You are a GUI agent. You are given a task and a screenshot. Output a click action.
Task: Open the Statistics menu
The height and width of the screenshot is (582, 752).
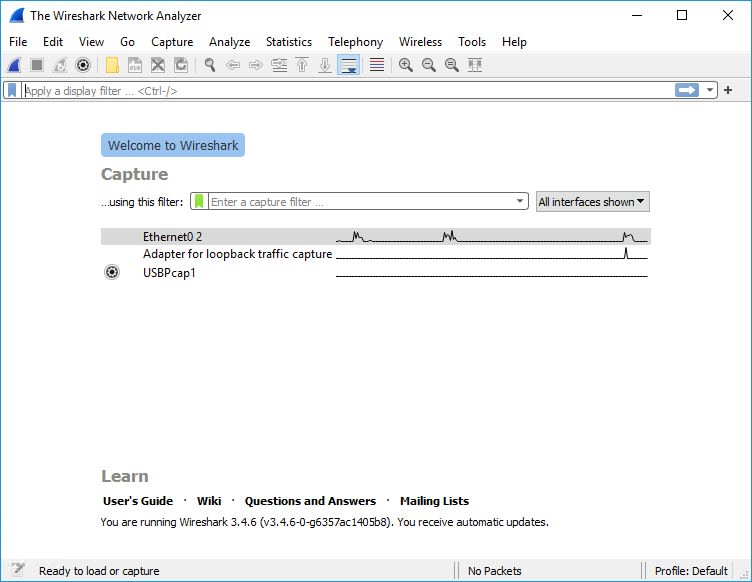click(289, 42)
